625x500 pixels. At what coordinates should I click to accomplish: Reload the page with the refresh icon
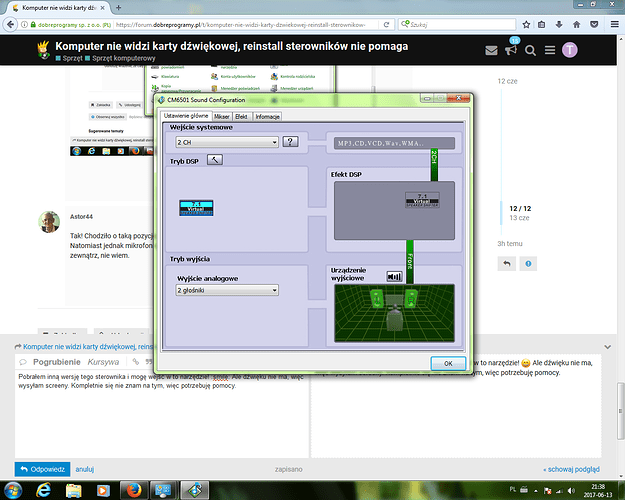386,25
